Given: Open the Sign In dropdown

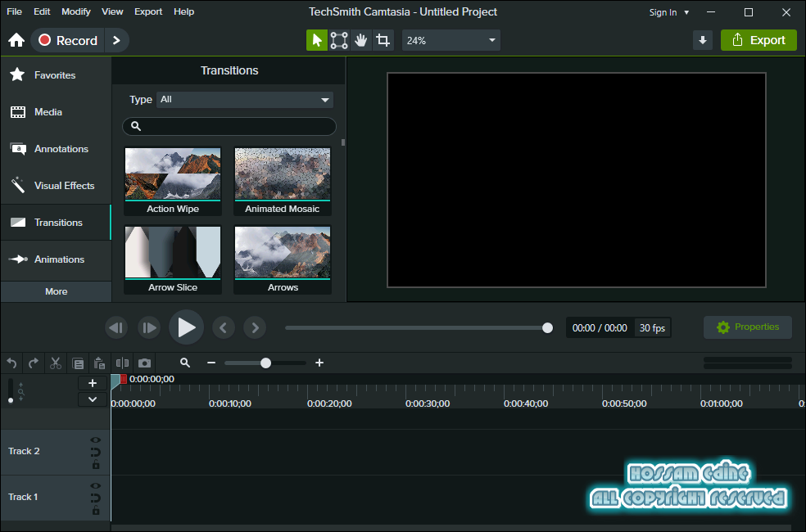Looking at the screenshot, I should pos(668,12).
